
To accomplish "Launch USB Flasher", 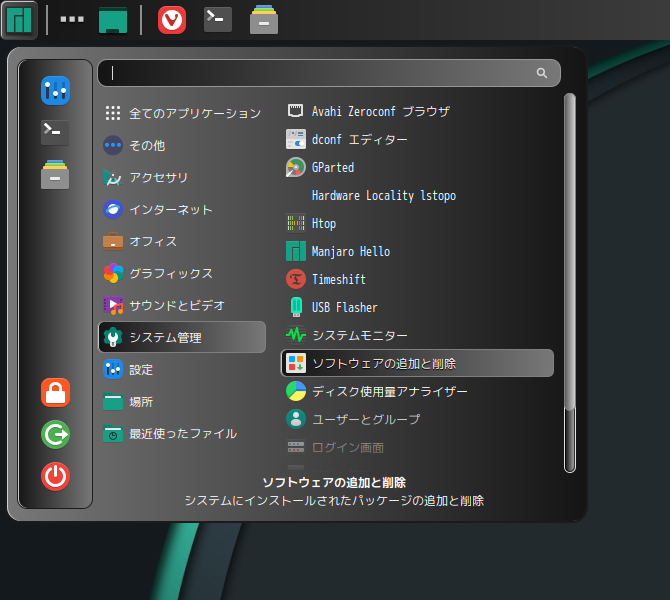I will click(x=417, y=307).
